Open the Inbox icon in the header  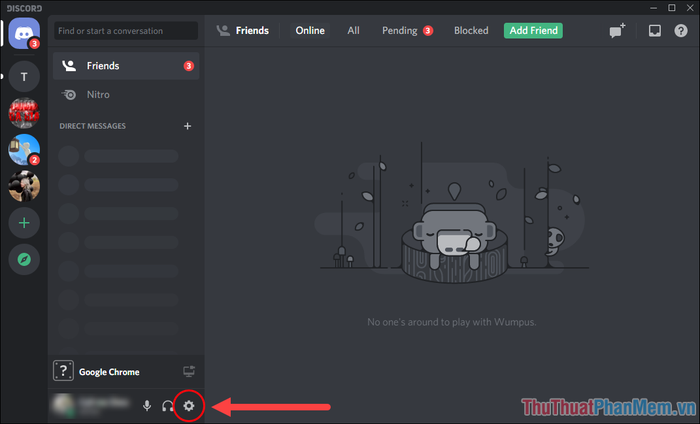(655, 30)
